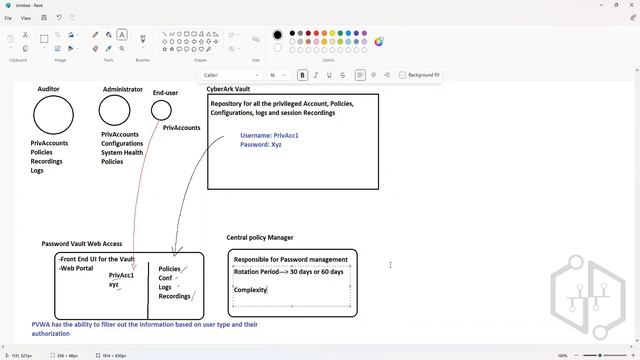The height and width of the screenshot is (360, 640).
Task: Click the share icon at top right
Action: pyautogui.click(x=633, y=18)
